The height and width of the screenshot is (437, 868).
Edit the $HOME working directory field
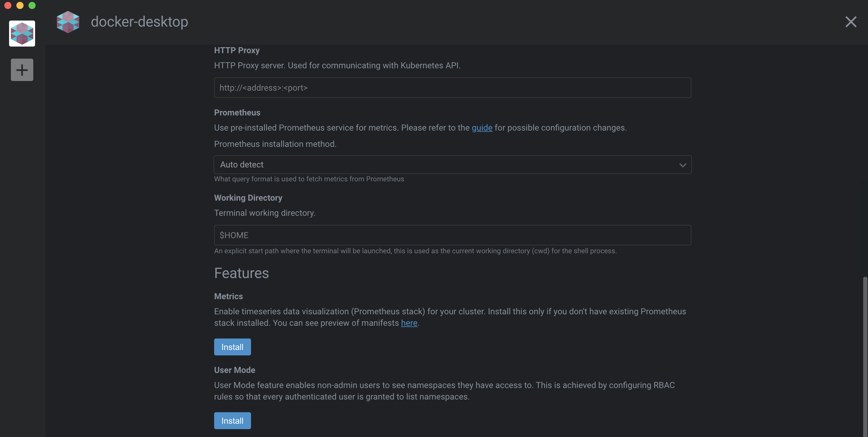coord(452,235)
